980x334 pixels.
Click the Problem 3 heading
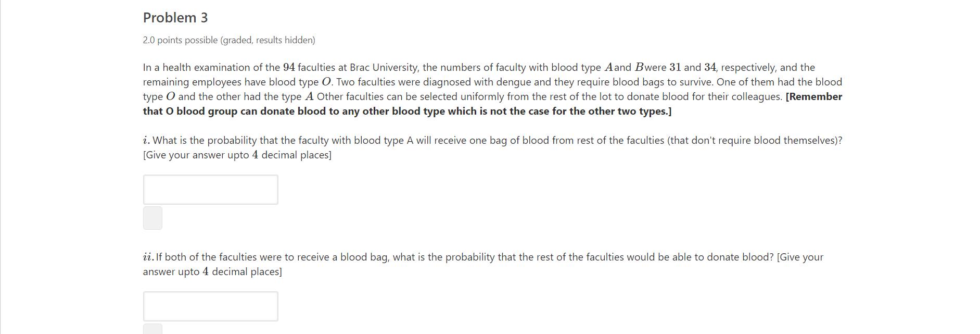click(x=175, y=17)
